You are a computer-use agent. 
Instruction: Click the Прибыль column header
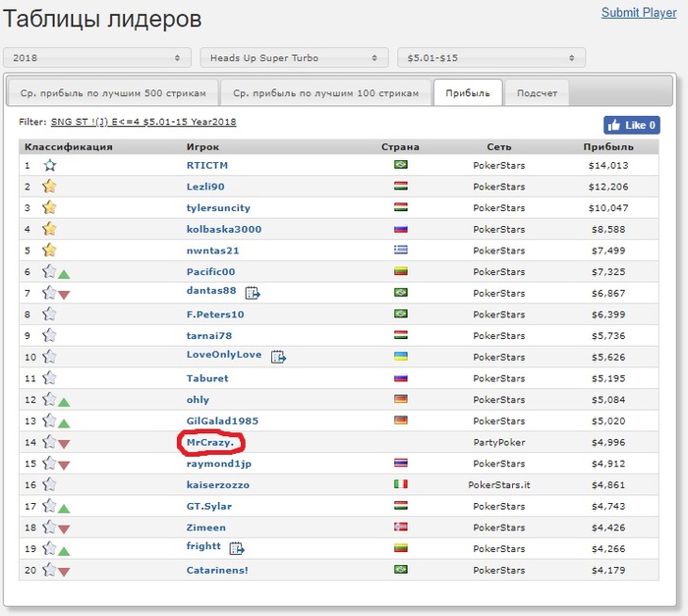[x=608, y=147]
